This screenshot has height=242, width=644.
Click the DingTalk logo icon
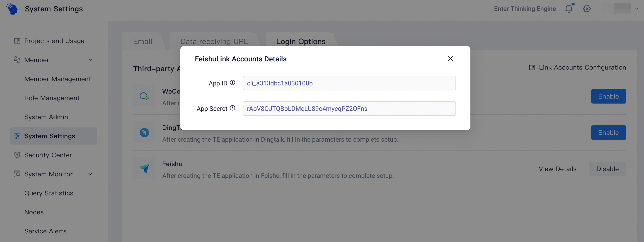click(x=144, y=132)
